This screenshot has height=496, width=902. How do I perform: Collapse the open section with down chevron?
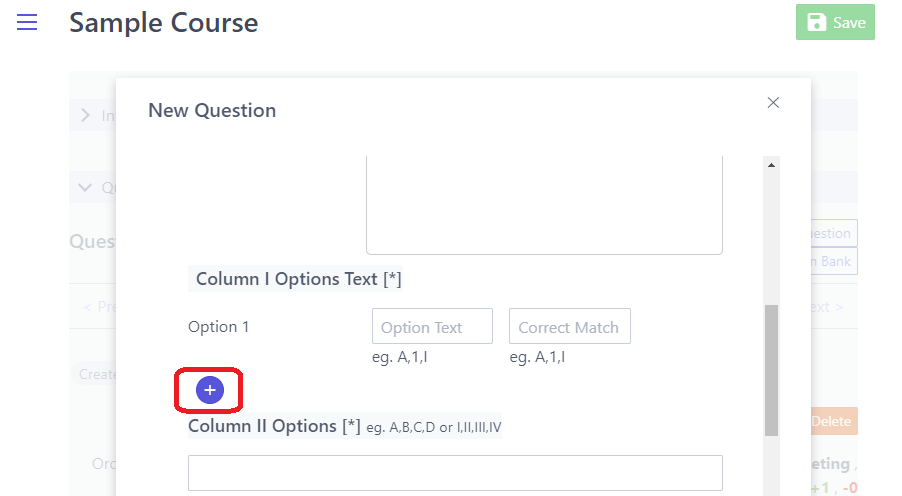(86, 187)
